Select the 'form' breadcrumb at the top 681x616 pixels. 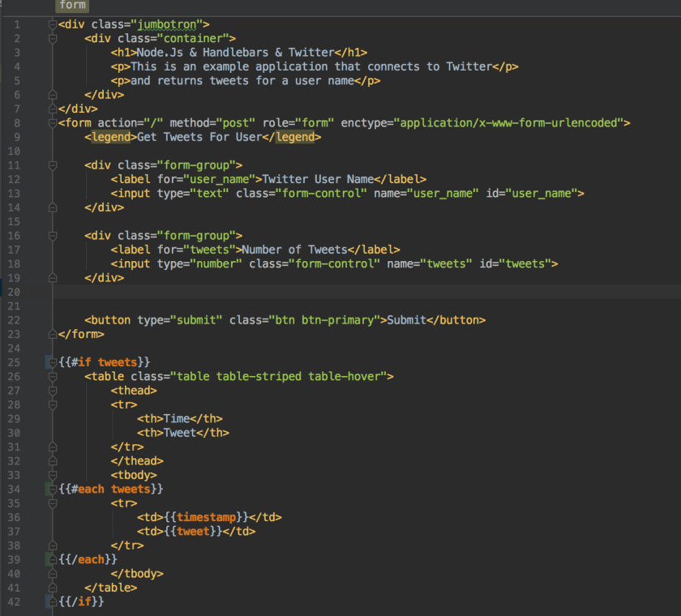pos(72,5)
